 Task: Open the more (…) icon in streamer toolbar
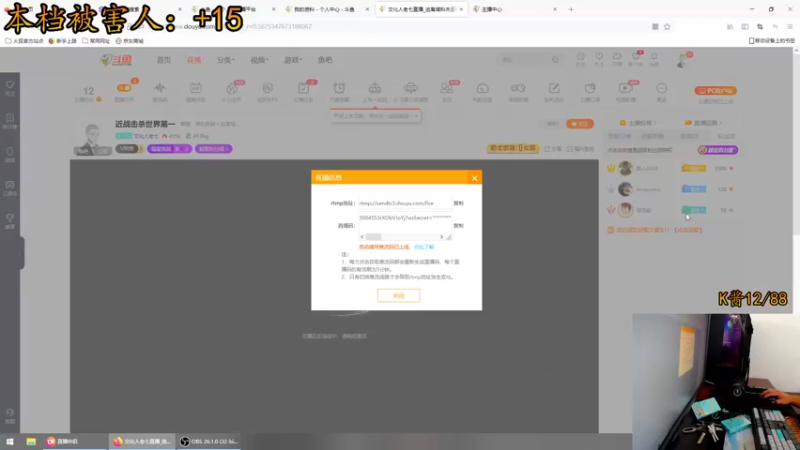(662, 88)
